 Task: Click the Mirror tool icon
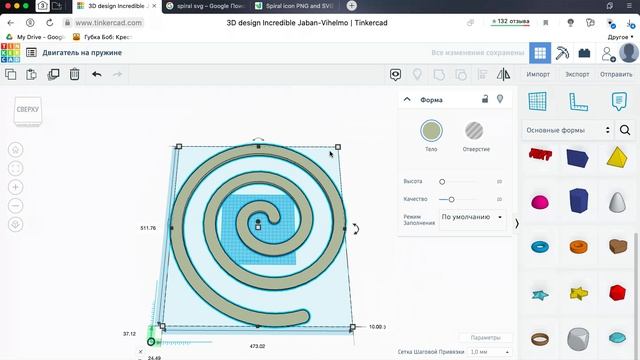coord(503,74)
